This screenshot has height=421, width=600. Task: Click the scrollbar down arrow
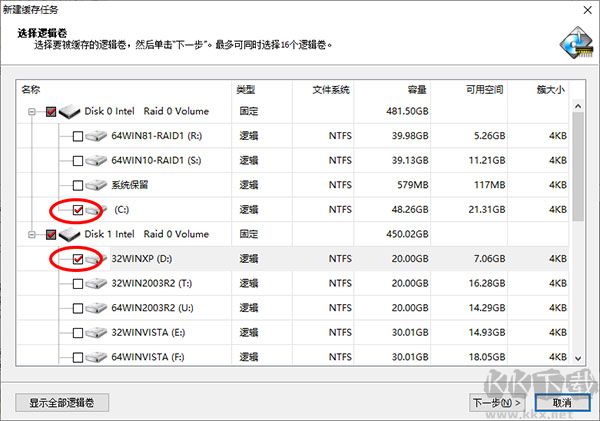click(x=578, y=359)
